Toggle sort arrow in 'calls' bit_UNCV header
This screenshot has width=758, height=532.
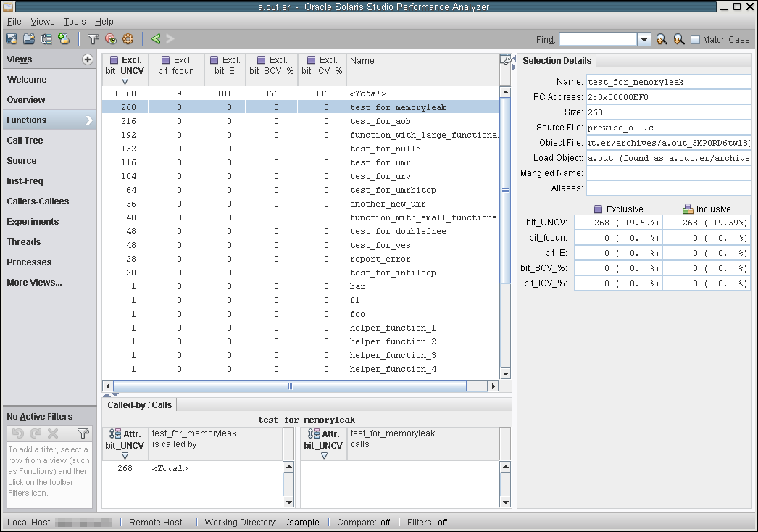pyautogui.click(x=324, y=456)
